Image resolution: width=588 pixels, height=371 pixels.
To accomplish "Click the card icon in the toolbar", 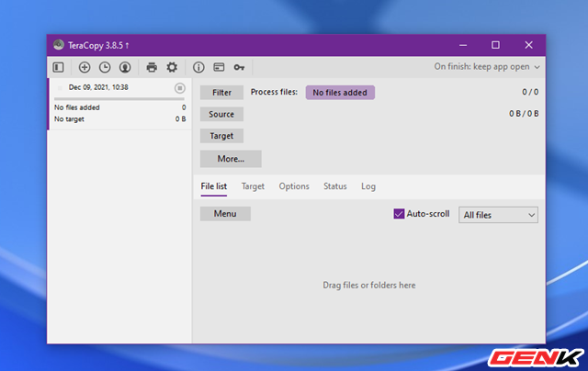I will coord(219,67).
